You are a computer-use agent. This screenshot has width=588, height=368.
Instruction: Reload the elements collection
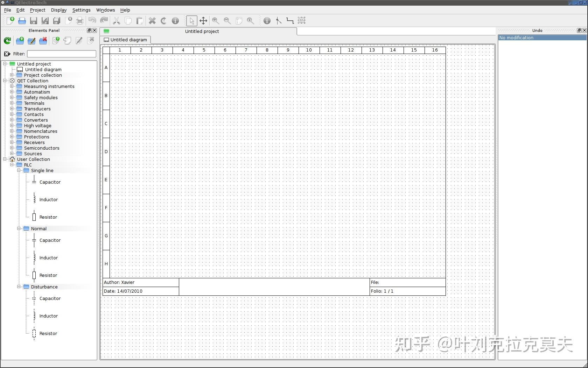coord(7,41)
